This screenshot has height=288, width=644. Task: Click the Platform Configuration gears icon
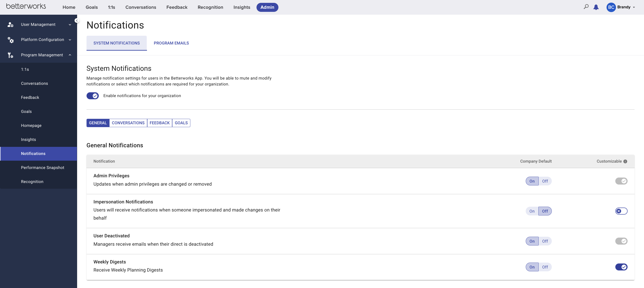point(11,40)
